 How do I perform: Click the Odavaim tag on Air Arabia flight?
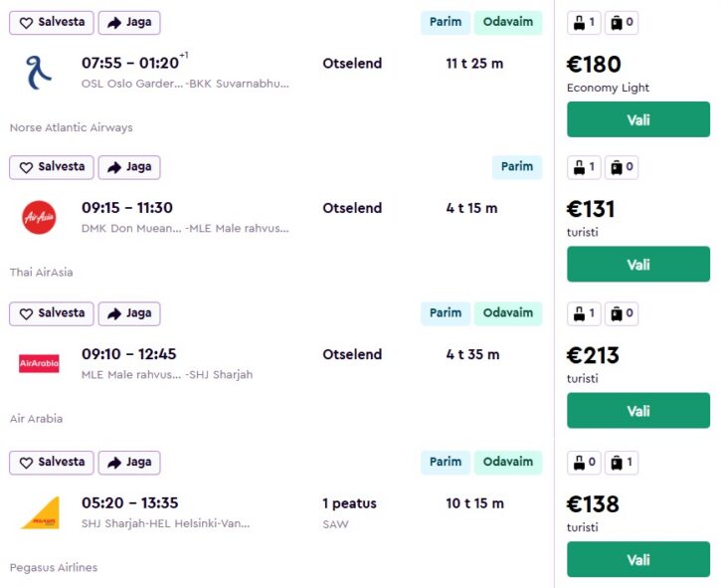pos(507,313)
